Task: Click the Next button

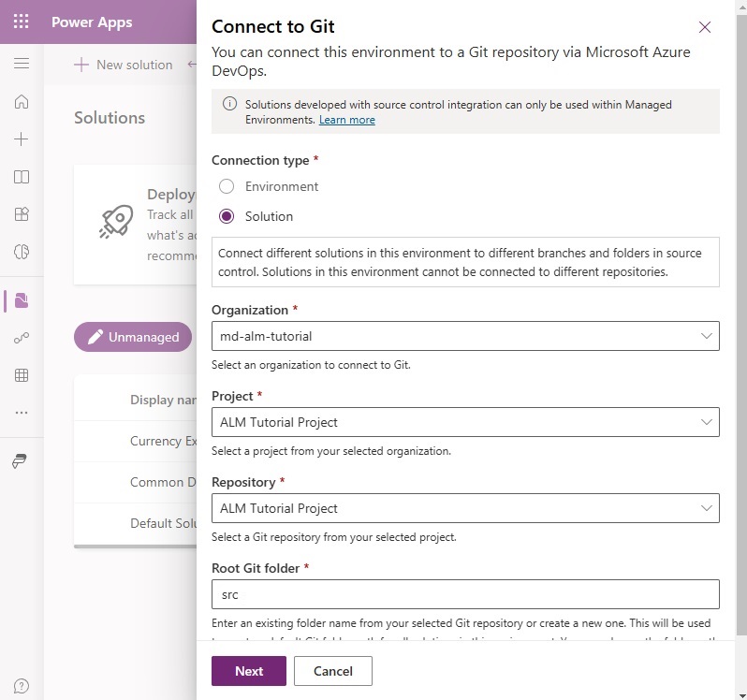Action: click(249, 671)
